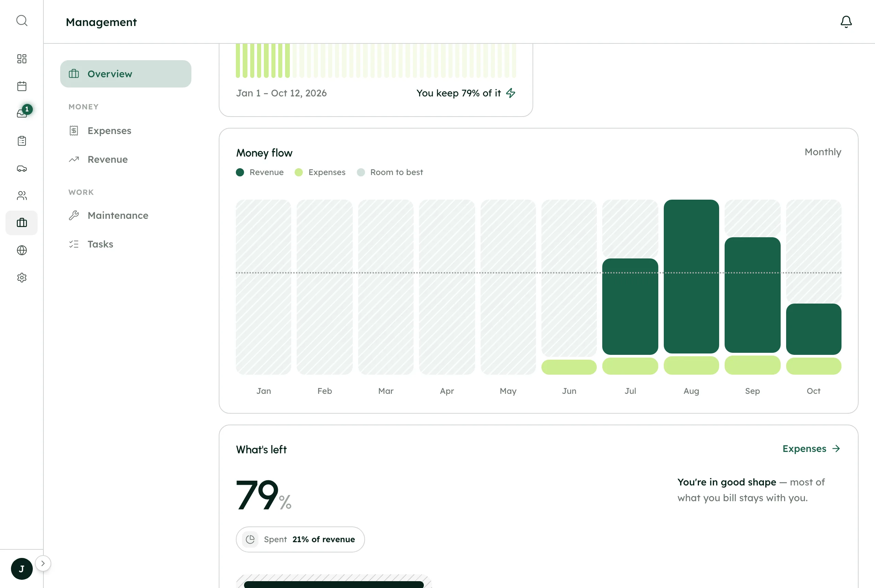Open the Revenue menu item
Viewport: 875px width, 588px height.
[125, 159]
